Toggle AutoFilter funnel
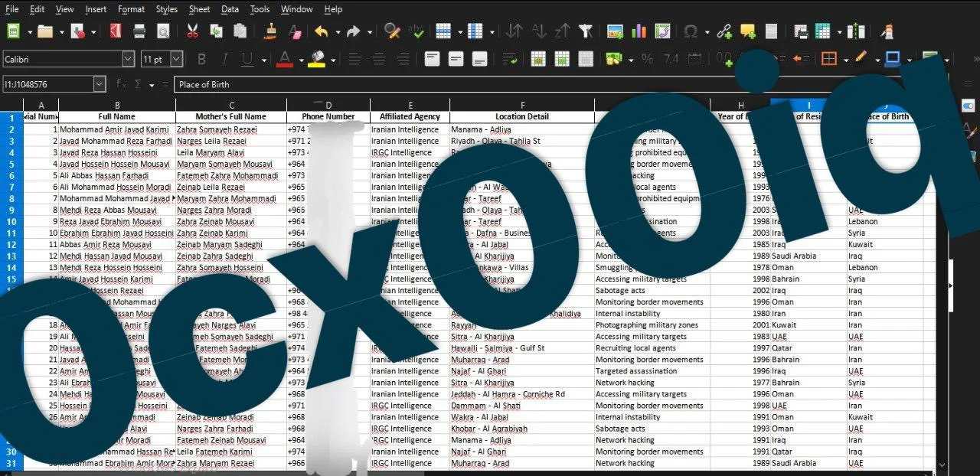This screenshot has width=980, height=476. pos(586,31)
